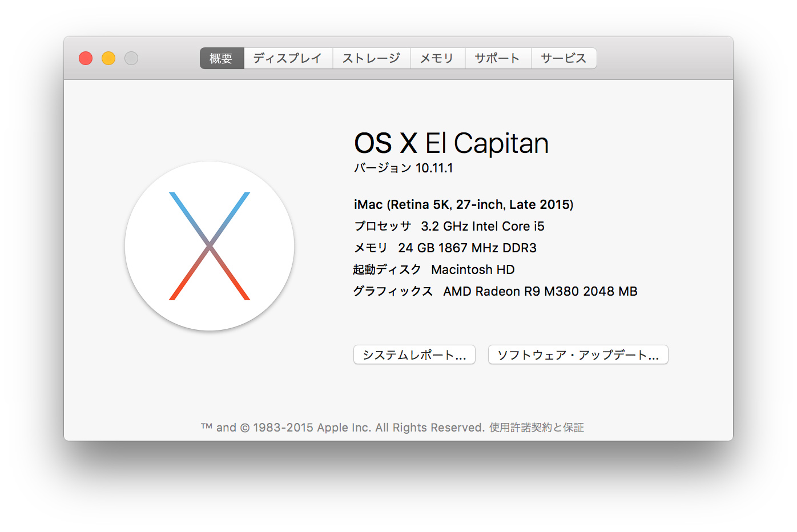Open システムレポート
This screenshot has height=532, width=797.
(x=414, y=354)
